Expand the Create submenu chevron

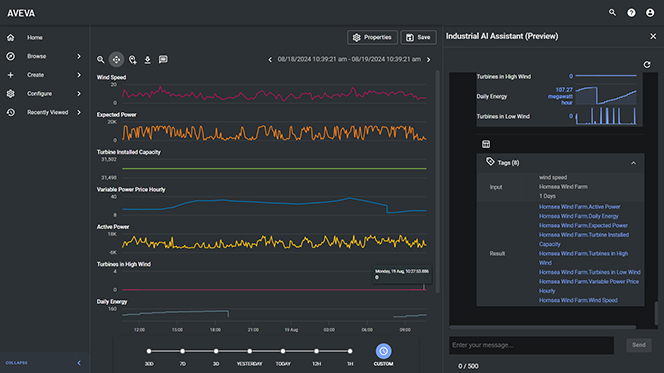point(79,75)
